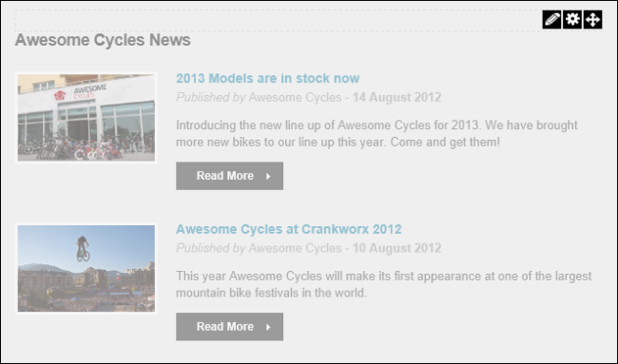The width and height of the screenshot is (618, 364).
Task: Open the 'Awesome Cycles at Crankworx 2012' article link
Action: click(288, 229)
